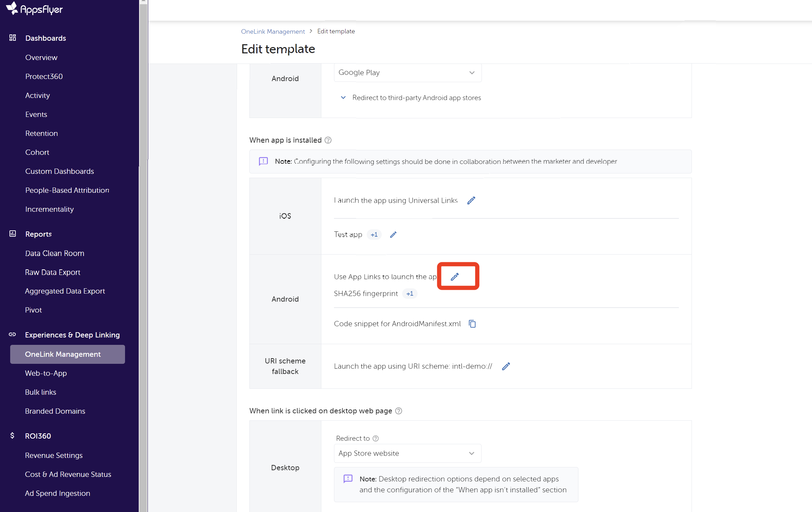Open Raw Data Export

pyautogui.click(x=53, y=272)
